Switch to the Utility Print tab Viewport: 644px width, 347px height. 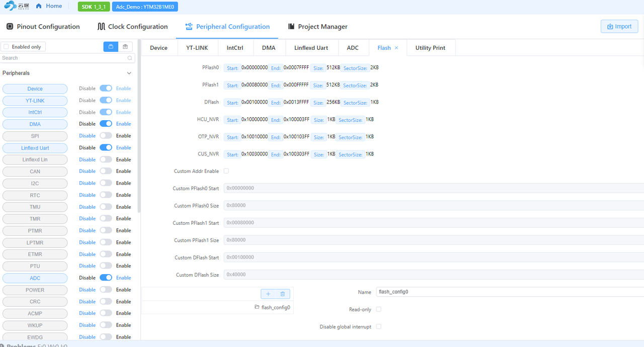coord(430,48)
